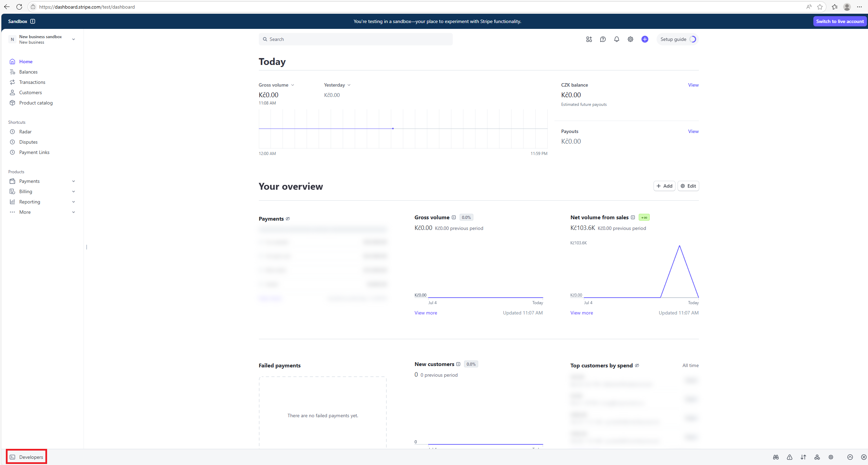Click the Net volume from sales info icon
The width and height of the screenshot is (868, 465).
tap(633, 217)
